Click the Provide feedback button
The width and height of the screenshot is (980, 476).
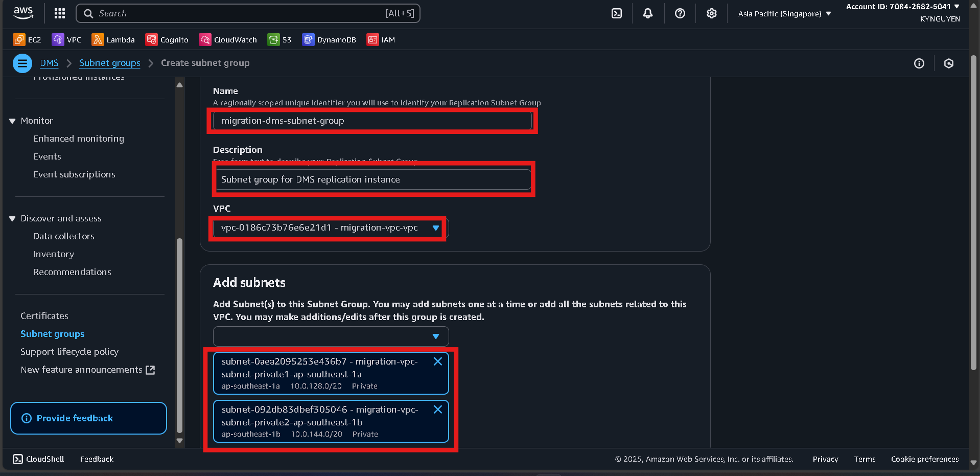pyautogui.click(x=88, y=418)
